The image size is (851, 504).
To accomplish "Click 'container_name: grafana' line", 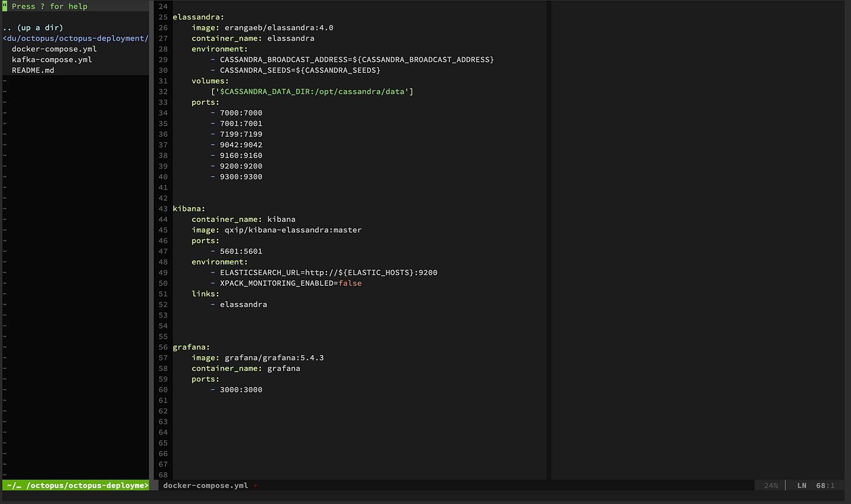I will coord(246,368).
